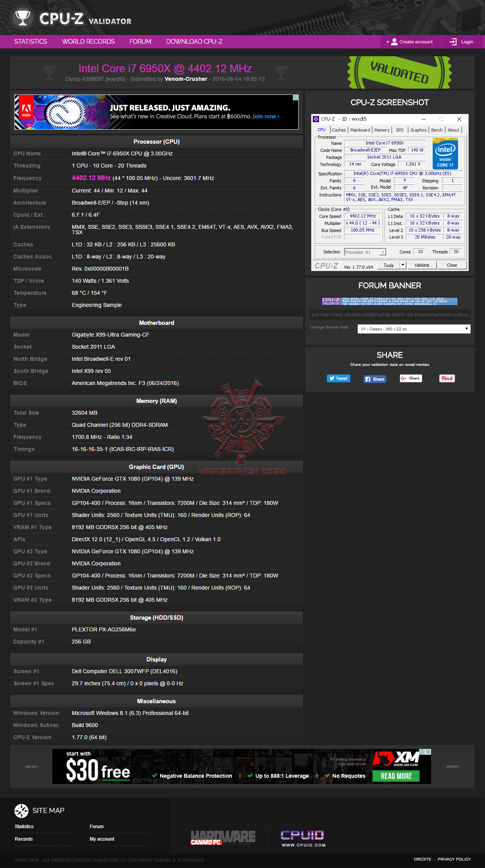Click the Create account person icon
The height and width of the screenshot is (868, 485).
pos(394,42)
